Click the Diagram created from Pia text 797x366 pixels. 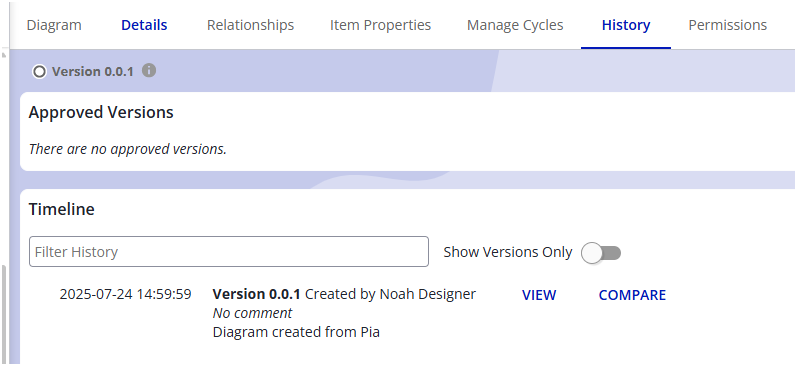point(296,332)
